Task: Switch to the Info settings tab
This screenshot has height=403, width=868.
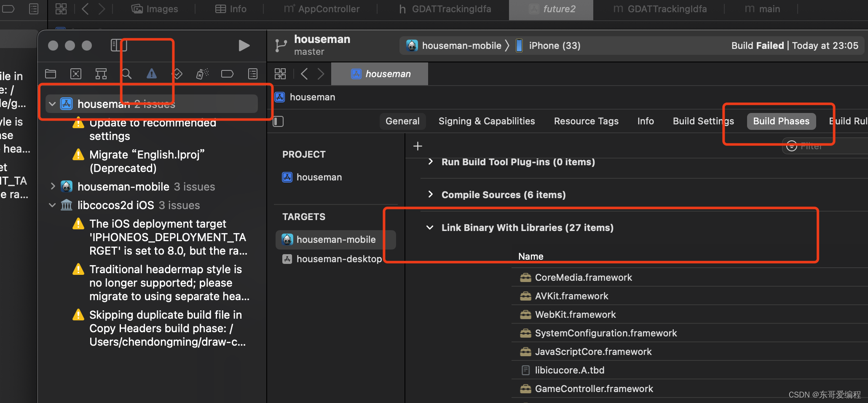Action: click(x=646, y=121)
